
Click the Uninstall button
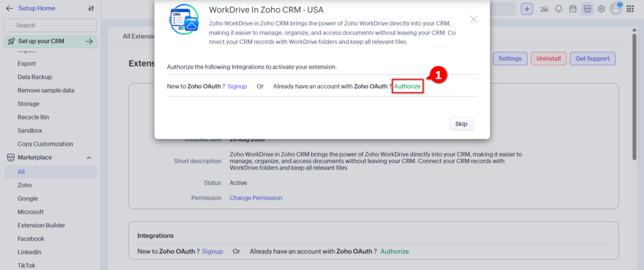[x=548, y=58]
